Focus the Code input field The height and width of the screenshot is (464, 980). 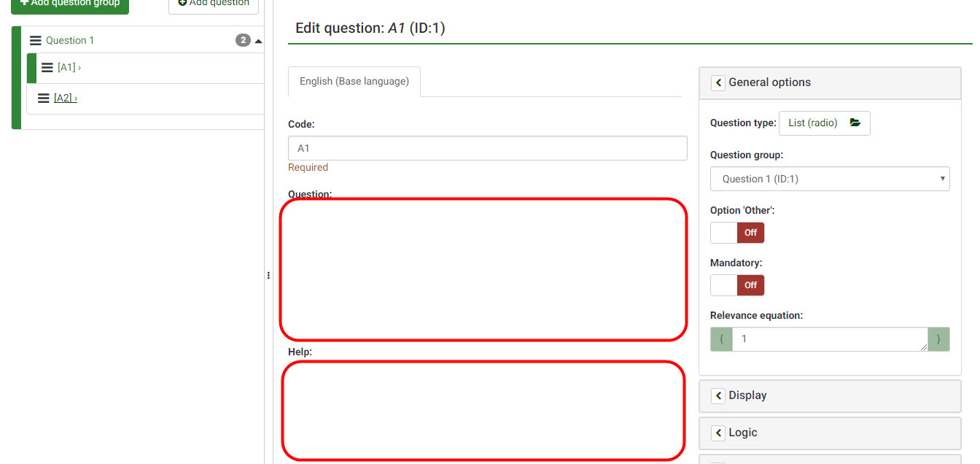pyautogui.click(x=487, y=148)
